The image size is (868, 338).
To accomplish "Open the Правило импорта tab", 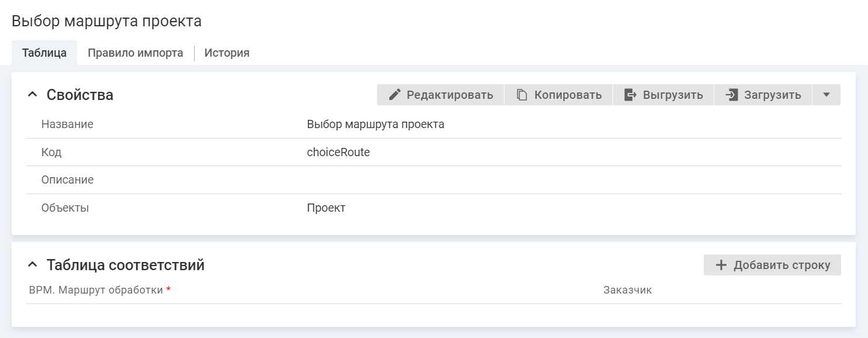I will point(135,53).
